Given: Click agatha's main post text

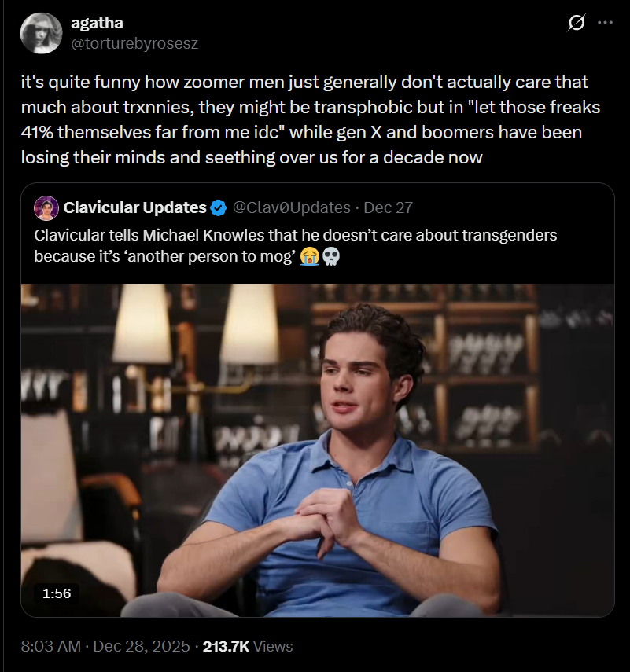Looking at the screenshot, I should click(x=304, y=119).
